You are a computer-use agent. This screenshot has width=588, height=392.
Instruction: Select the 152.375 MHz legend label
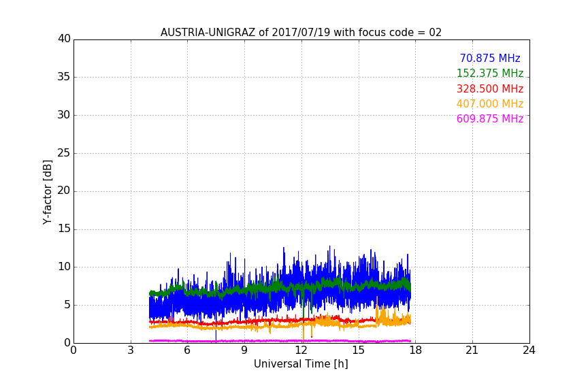pos(490,73)
